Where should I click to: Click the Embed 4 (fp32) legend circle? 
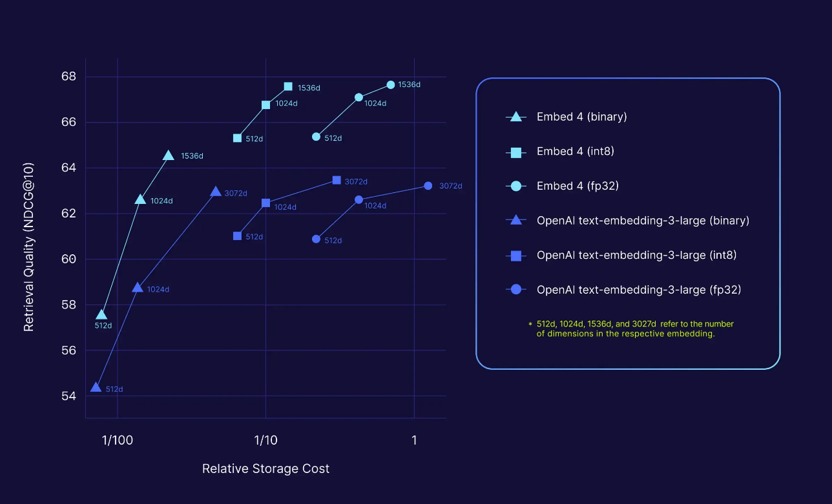tap(515, 186)
